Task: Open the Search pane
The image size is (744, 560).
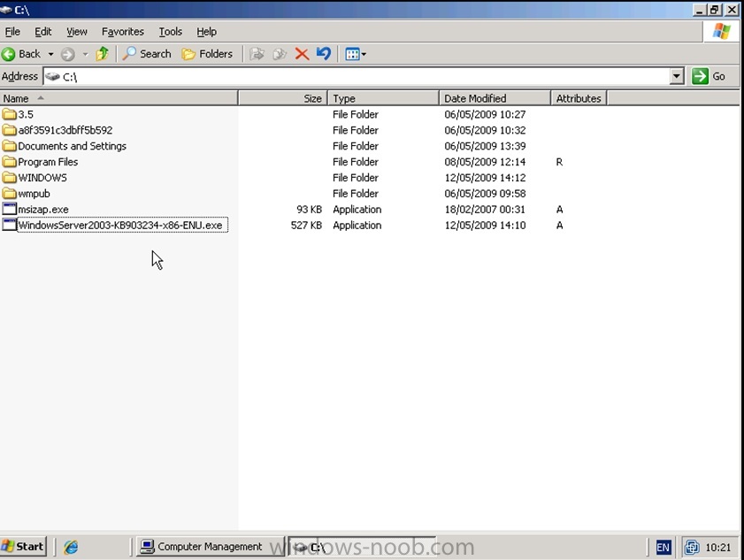Action: (147, 54)
